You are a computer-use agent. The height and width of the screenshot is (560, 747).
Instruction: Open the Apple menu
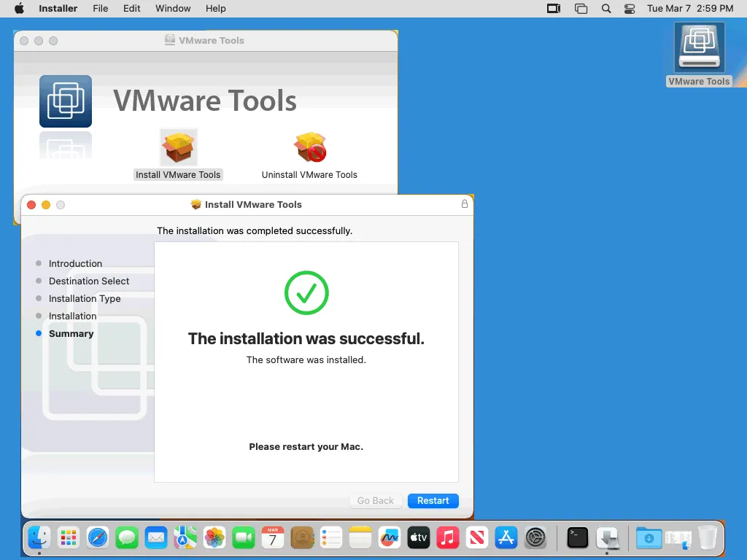pyautogui.click(x=19, y=9)
